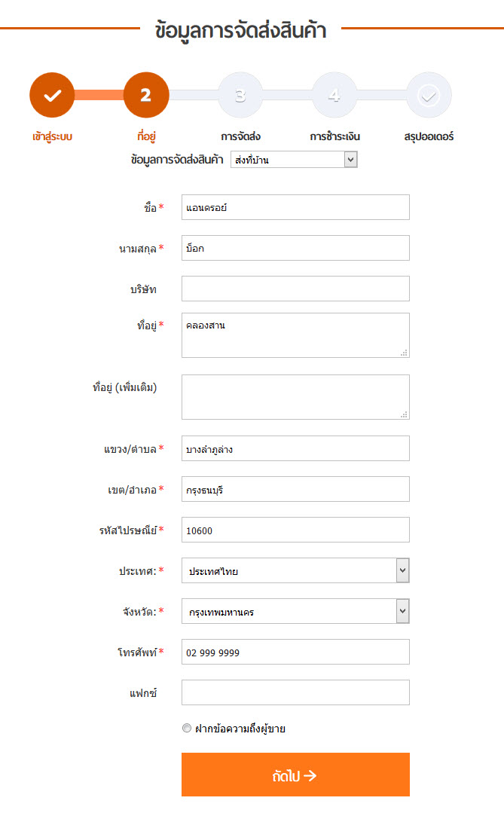Focus the empty แฟกซ์ fax field
The image size is (504, 813).
pyautogui.click(x=295, y=692)
